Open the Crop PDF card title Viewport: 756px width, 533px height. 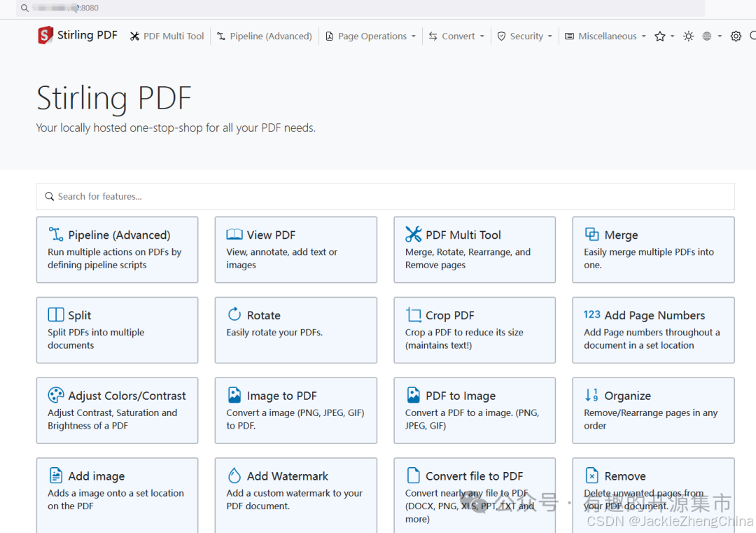coord(450,315)
